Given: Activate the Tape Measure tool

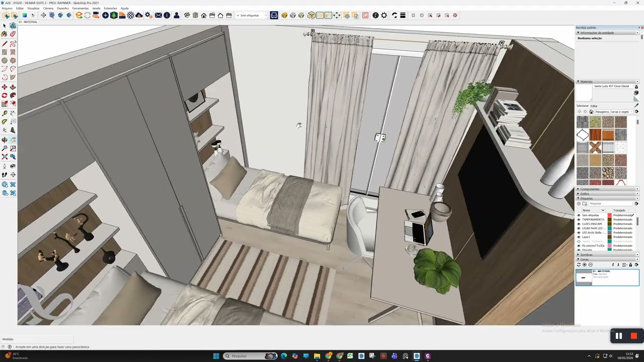Looking at the screenshot, I should (5, 113).
